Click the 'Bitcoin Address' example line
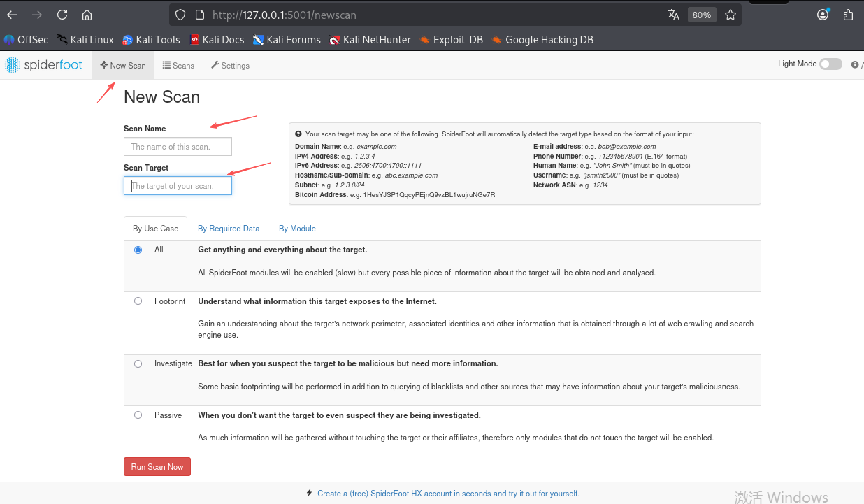Viewport: 864px width, 504px height. tap(395, 194)
